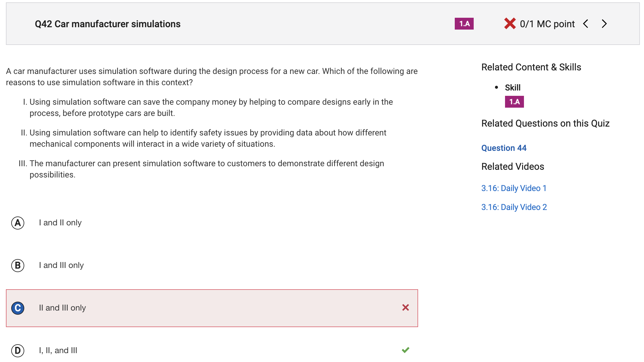Click the 1.A badge under Skill
Image resolution: width=644 pixels, height=362 pixels.
[x=514, y=102]
